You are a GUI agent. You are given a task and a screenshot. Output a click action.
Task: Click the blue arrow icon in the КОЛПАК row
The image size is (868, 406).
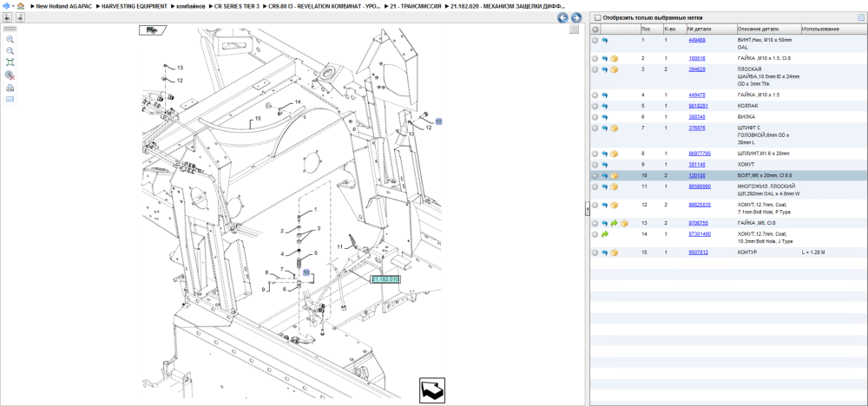(x=604, y=106)
